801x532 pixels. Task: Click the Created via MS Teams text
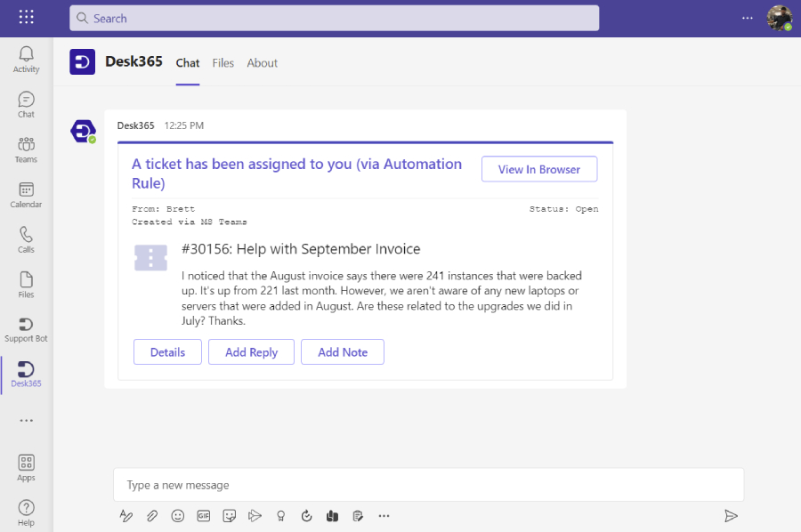pos(190,222)
